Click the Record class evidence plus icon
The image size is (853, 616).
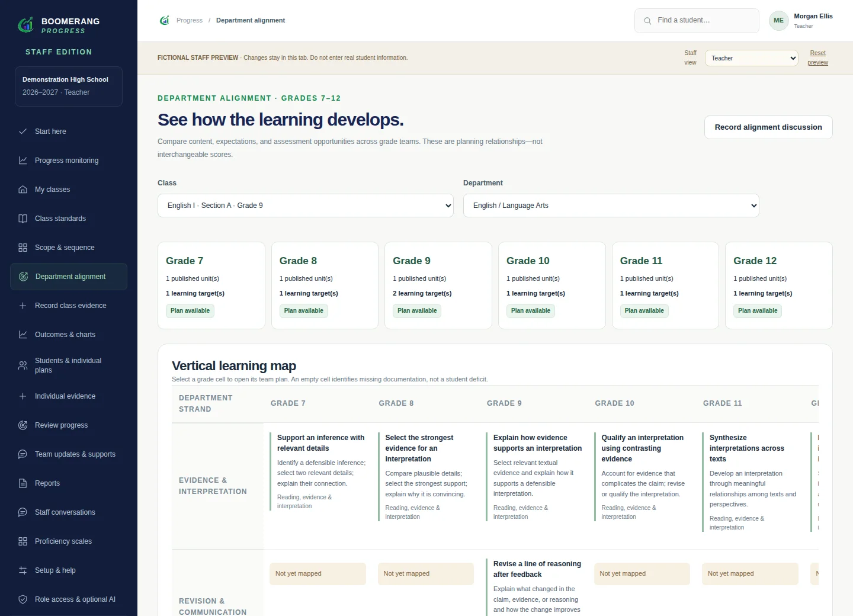(x=23, y=306)
